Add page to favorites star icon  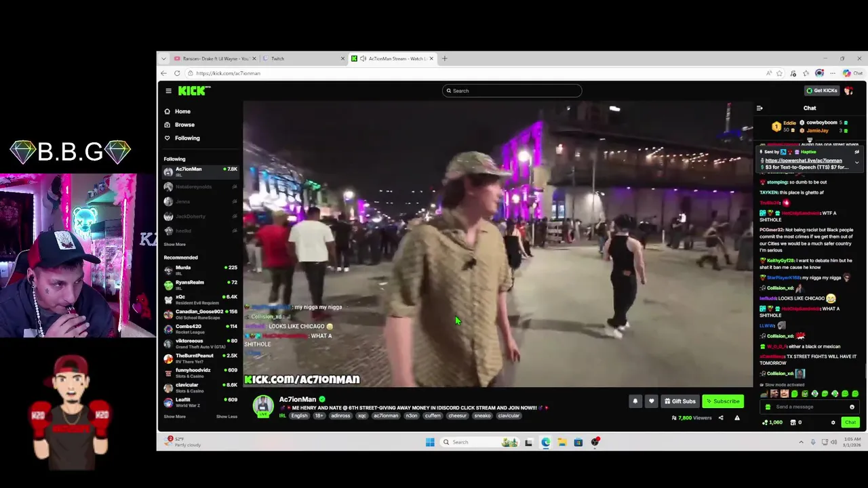tap(779, 73)
